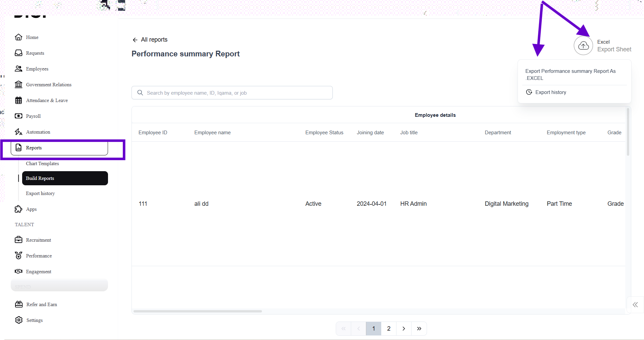Open Government Relations building icon

[x=18, y=85]
